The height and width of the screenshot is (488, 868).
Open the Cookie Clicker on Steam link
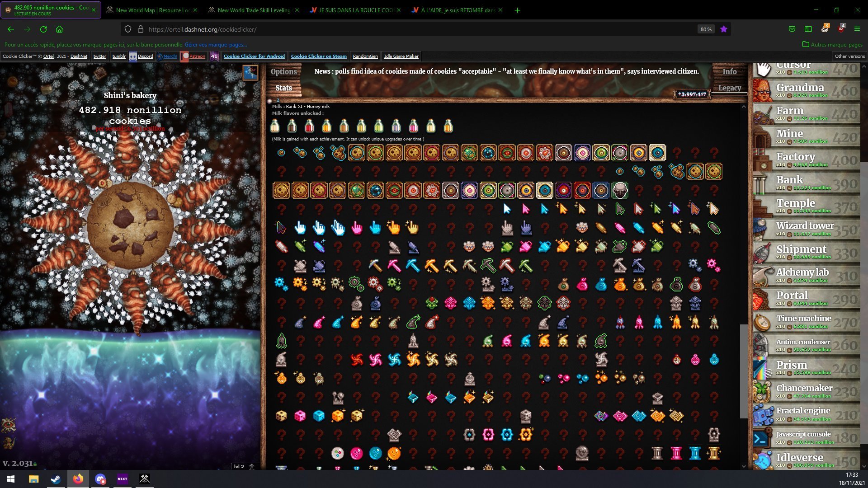[319, 56]
